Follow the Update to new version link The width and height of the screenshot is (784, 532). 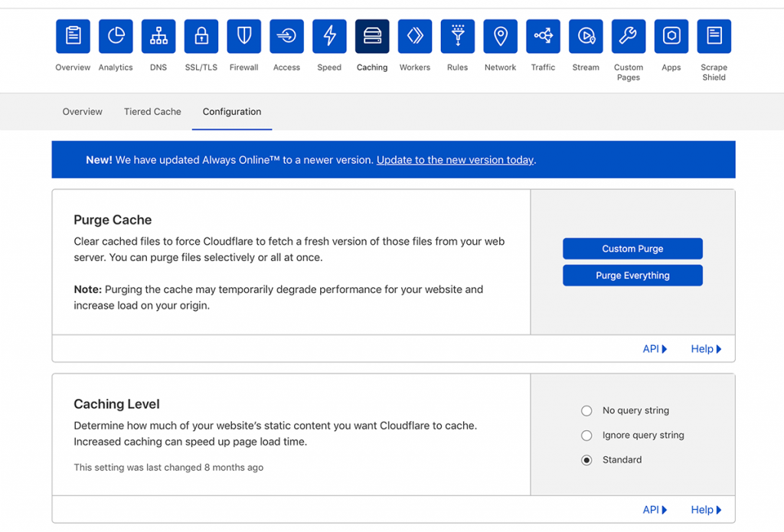pyautogui.click(x=455, y=160)
